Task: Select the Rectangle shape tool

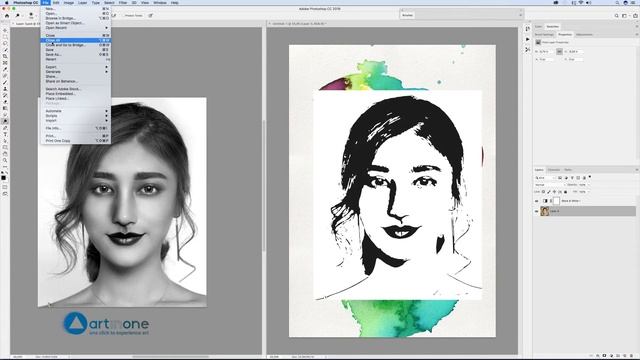Action: pyautogui.click(x=5, y=147)
